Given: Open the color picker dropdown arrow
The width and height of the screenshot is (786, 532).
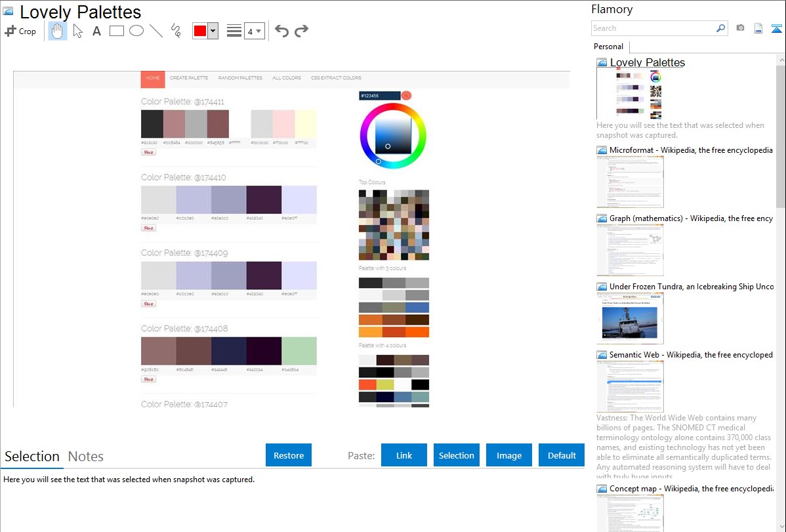Looking at the screenshot, I should point(213,31).
